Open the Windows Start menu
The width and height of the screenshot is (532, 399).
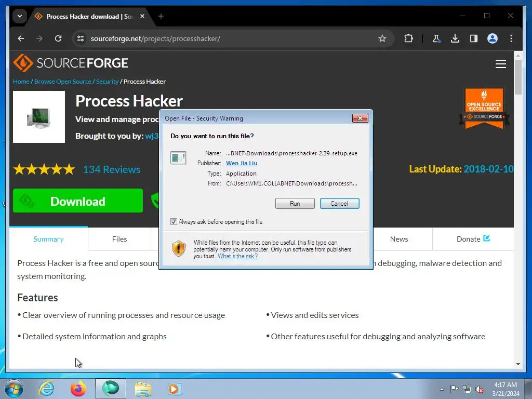click(14, 389)
